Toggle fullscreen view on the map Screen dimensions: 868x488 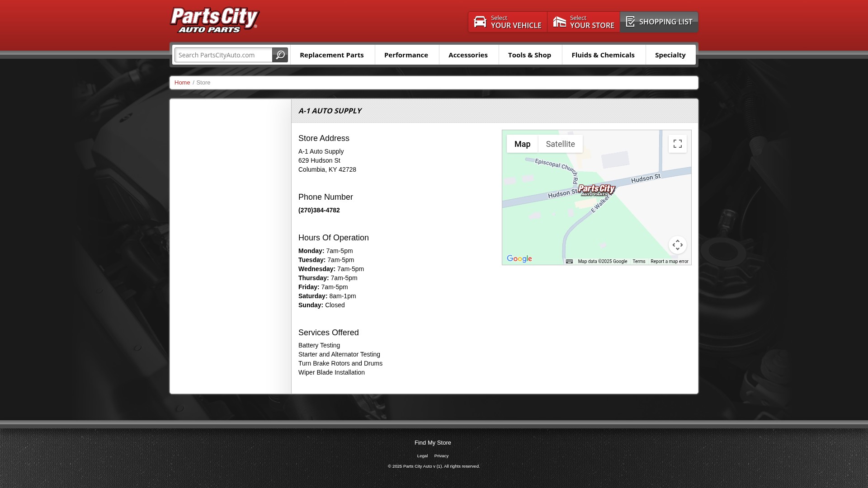[677, 144]
